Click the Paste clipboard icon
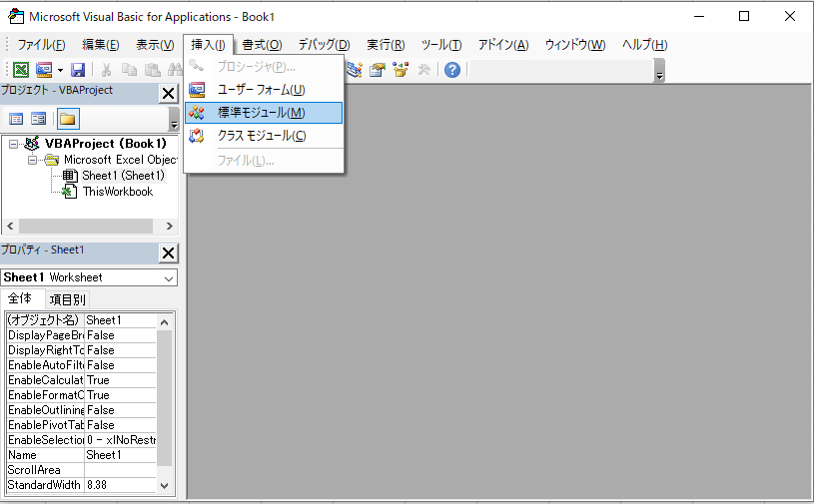Viewport: 814px width, 504px height. coord(152,70)
